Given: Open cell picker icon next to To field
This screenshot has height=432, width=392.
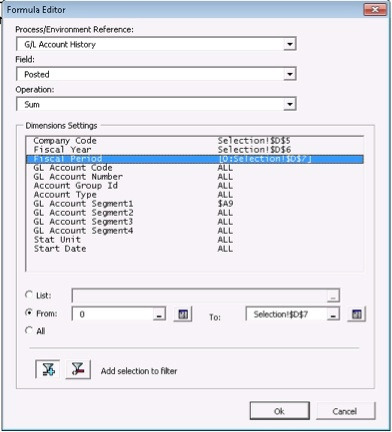Looking at the screenshot, I should point(356,314).
